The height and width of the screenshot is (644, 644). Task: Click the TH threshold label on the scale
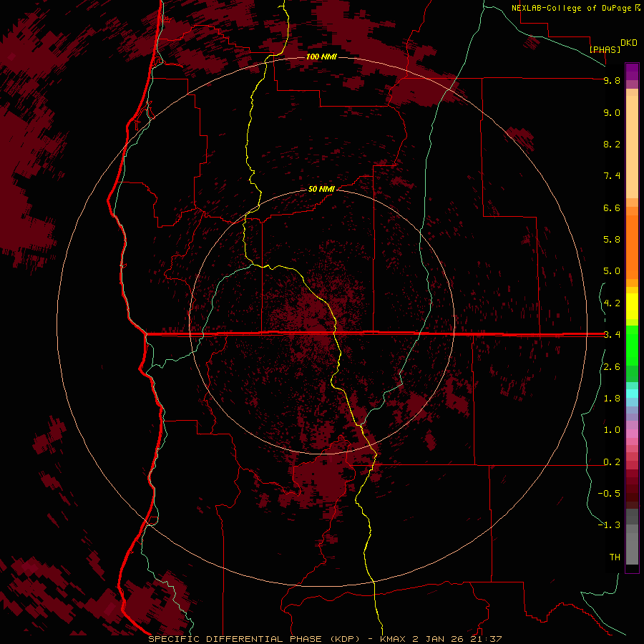coord(615,557)
